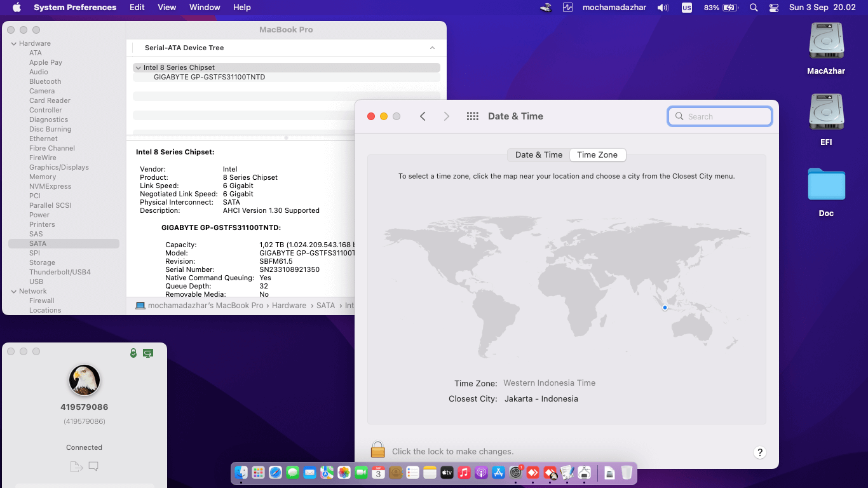This screenshot has height=488, width=868.
Task: Select Firewall under Network
Action: [42, 301]
